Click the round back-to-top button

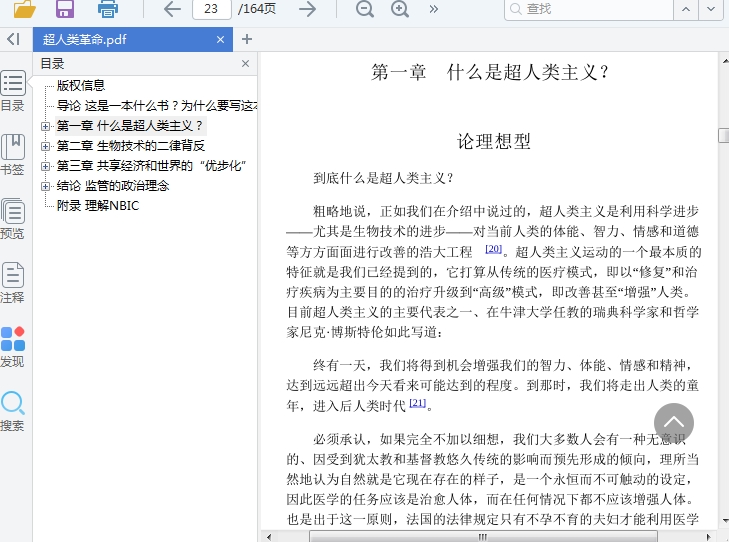[674, 423]
